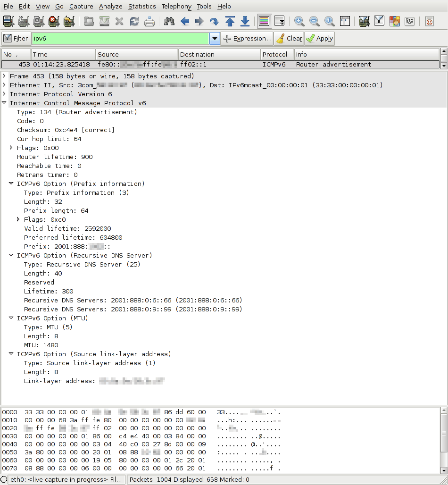Select 'Valid lifetime: 2592000' row
The image size is (448, 485).
67,228
